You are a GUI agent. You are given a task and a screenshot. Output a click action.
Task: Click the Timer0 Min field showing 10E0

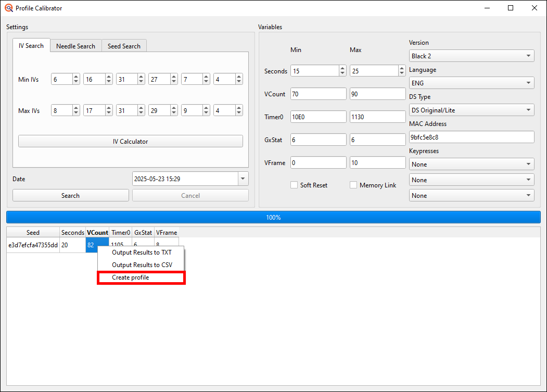[318, 117]
